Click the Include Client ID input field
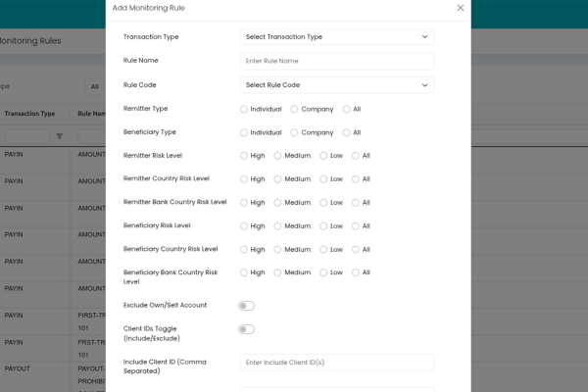The height and width of the screenshot is (392, 588). tap(336, 363)
